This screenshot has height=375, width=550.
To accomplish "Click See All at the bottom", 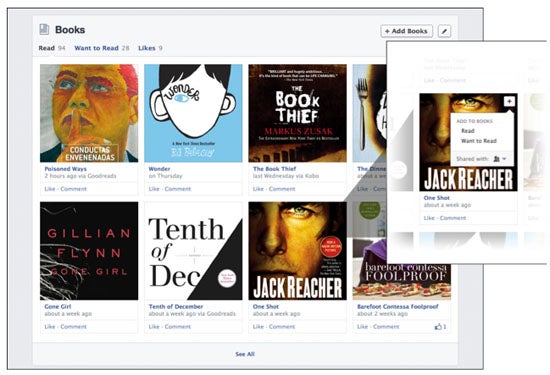I will [245, 354].
